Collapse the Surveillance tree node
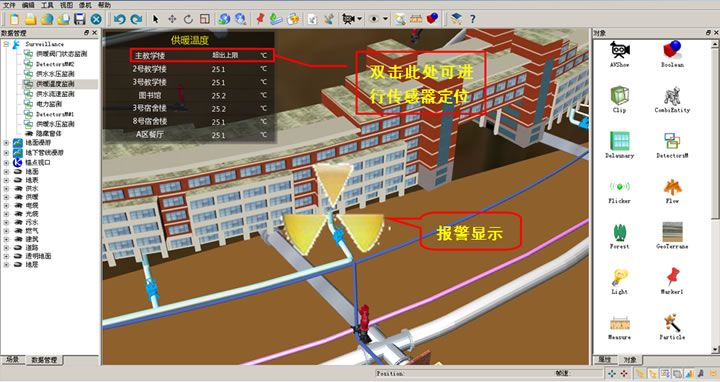720x382 pixels. [6, 44]
